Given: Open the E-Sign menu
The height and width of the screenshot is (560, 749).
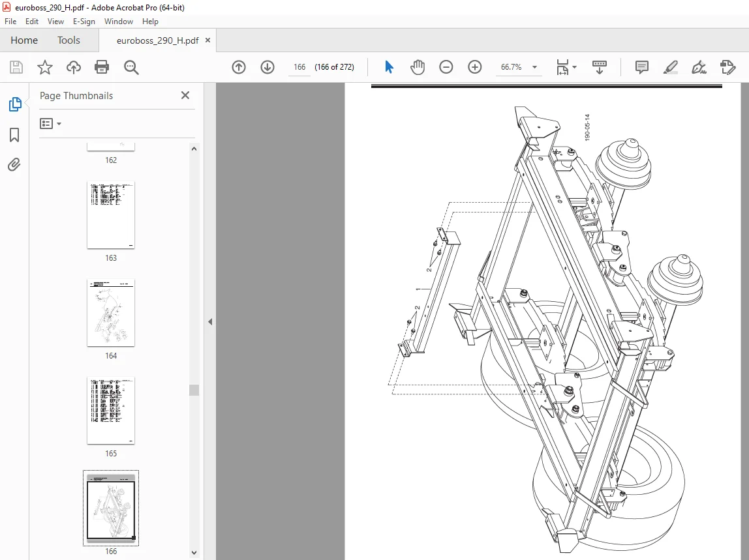Looking at the screenshot, I should [x=84, y=22].
